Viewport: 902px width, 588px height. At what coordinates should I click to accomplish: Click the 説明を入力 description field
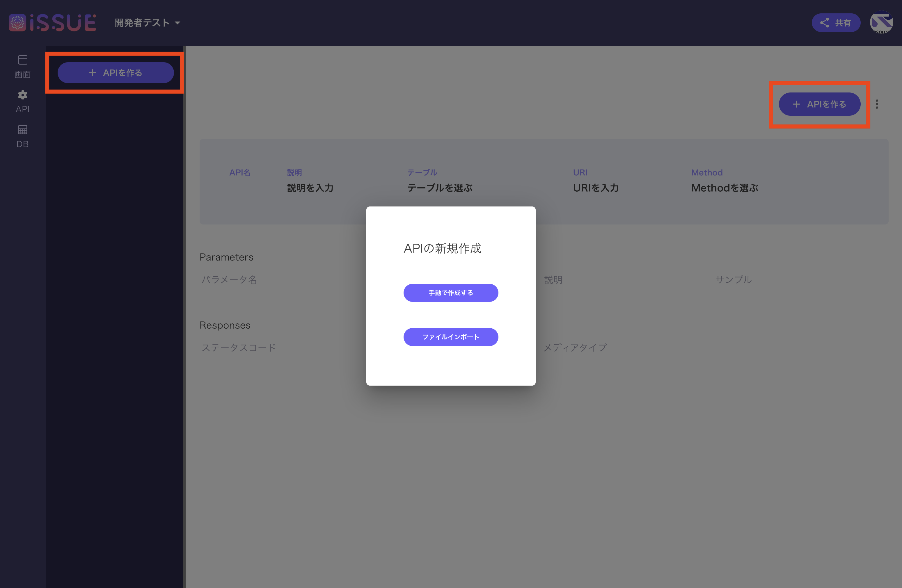310,188
